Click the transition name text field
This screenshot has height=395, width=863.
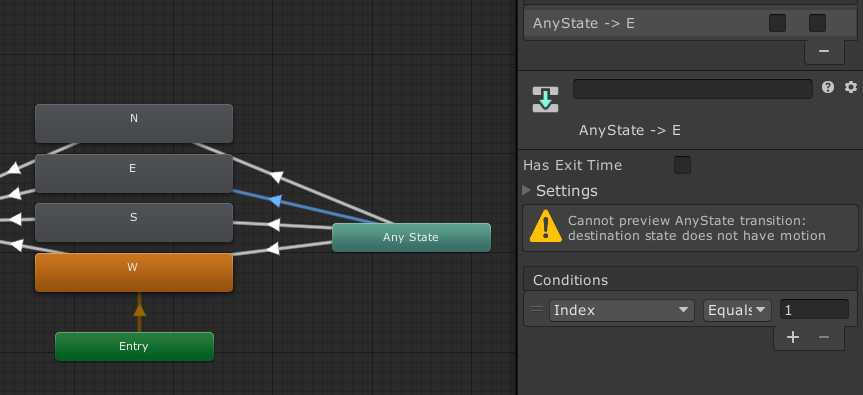pyautogui.click(x=693, y=89)
